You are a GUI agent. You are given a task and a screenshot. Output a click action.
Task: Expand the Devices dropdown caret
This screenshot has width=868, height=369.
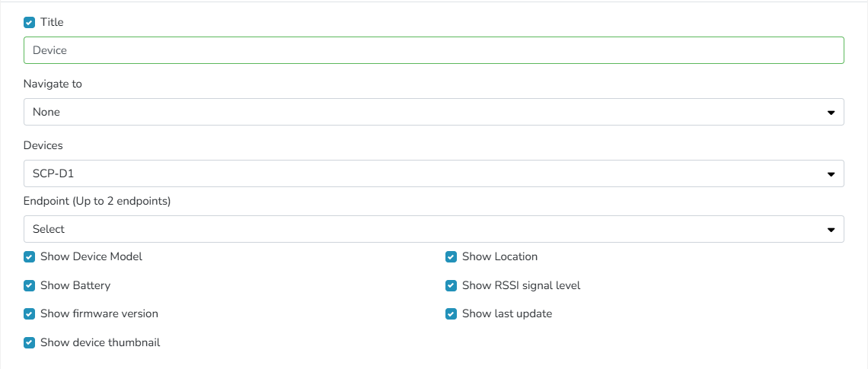pos(831,174)
